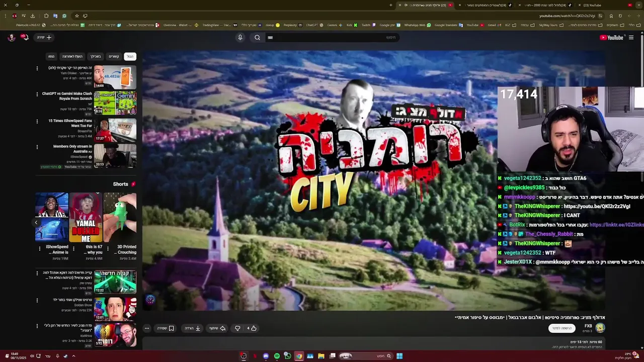The height and width of the screenshot is (362, 644).
Task: Open the Create video button
Action: coord(44,37)
